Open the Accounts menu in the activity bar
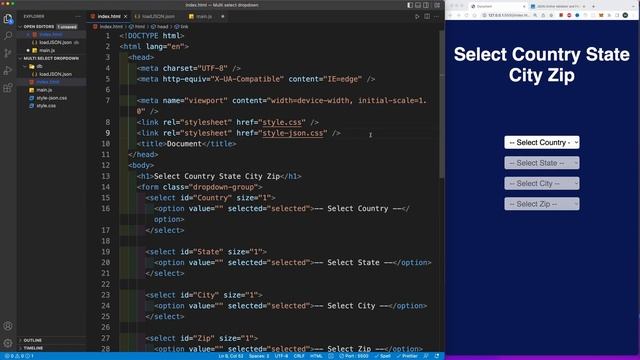The height and width of the screenshot is (360, 640). [x=8, y=326]
